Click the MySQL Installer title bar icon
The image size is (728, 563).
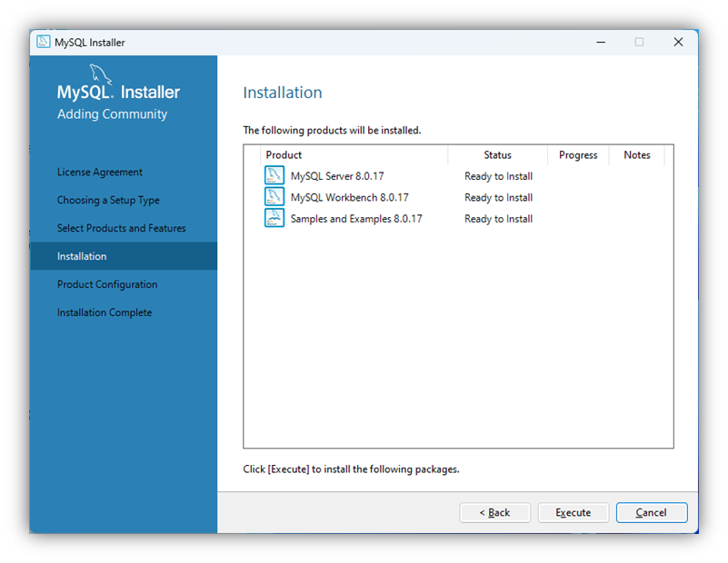[x=44, y=42]
